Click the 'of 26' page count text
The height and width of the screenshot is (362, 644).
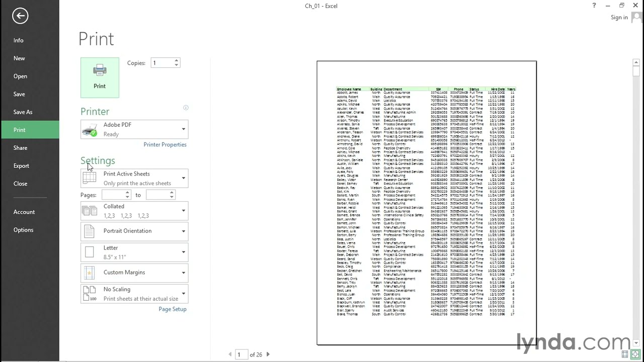pos(256,354)
